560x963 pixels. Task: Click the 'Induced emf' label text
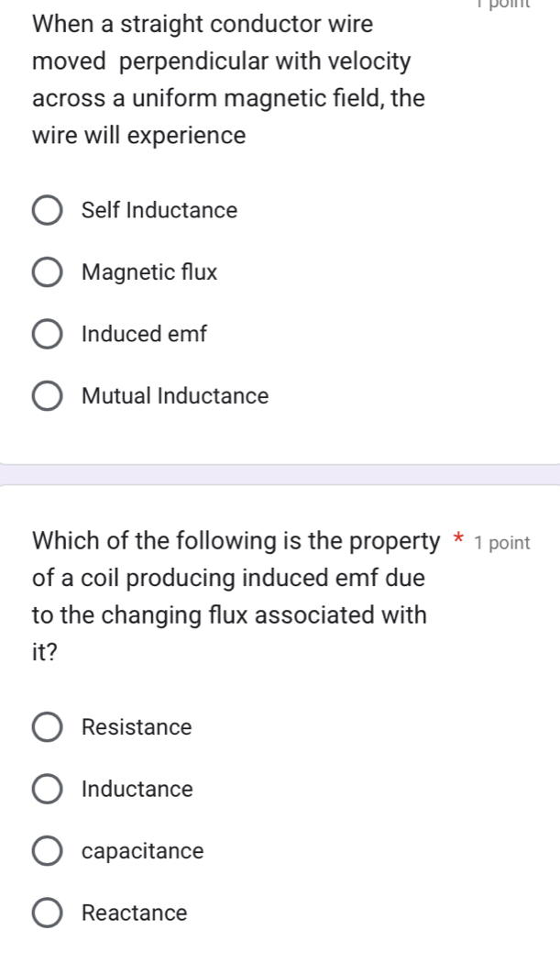coord(145,335)
